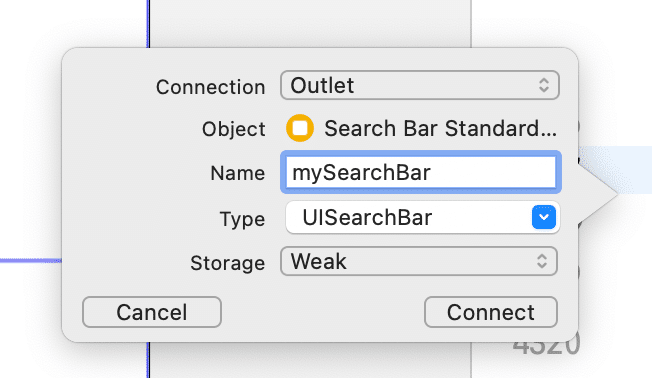Cancel the outlet connection
This screenshot has width=652, height=378.
tap(152, 312)
